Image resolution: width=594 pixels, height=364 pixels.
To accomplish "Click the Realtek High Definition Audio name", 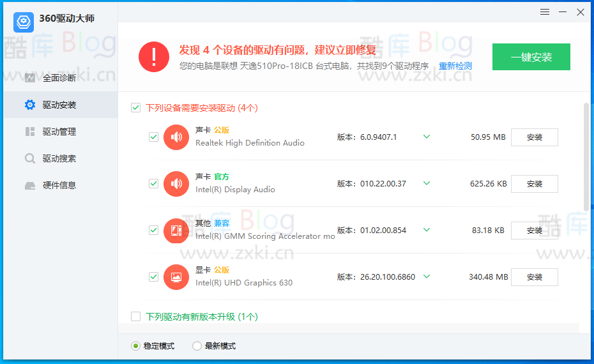I will (250, 143).
